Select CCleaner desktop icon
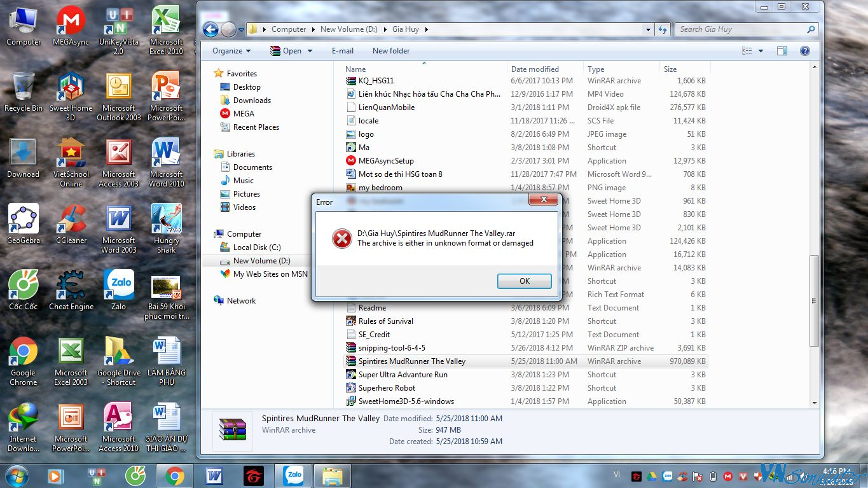868x488 pixels. click(x=71, y=225)
